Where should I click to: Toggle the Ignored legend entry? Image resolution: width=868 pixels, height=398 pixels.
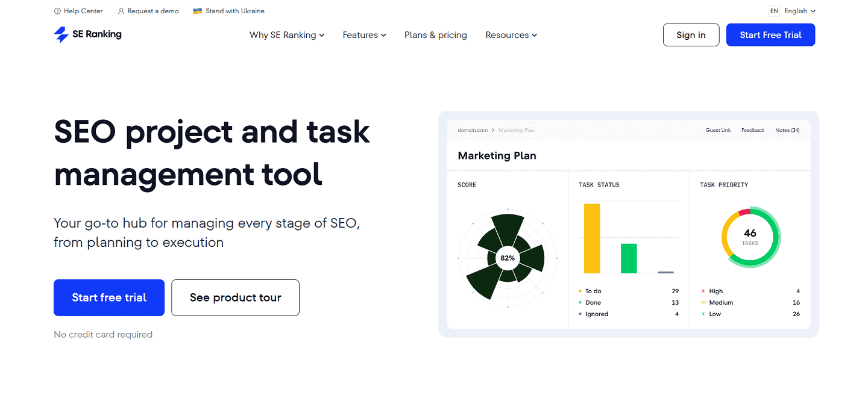click(x=595, y=314)
